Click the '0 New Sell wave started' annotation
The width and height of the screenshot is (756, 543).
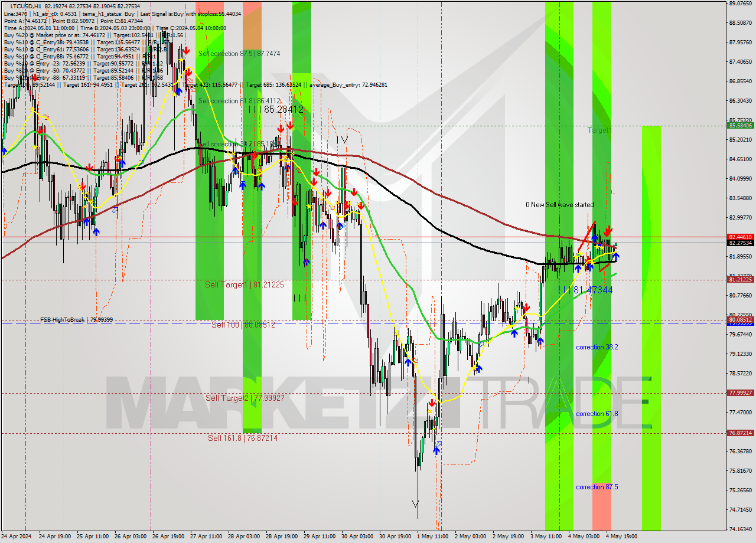point(560,205)
